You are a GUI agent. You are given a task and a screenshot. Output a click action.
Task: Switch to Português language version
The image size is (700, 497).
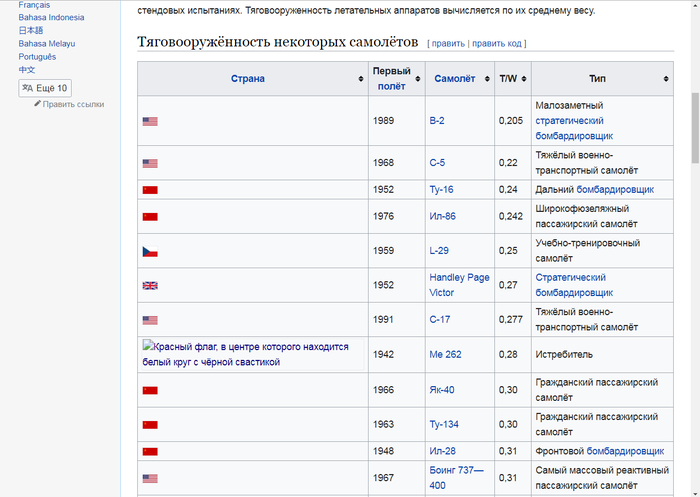click(x=39, y=57)
